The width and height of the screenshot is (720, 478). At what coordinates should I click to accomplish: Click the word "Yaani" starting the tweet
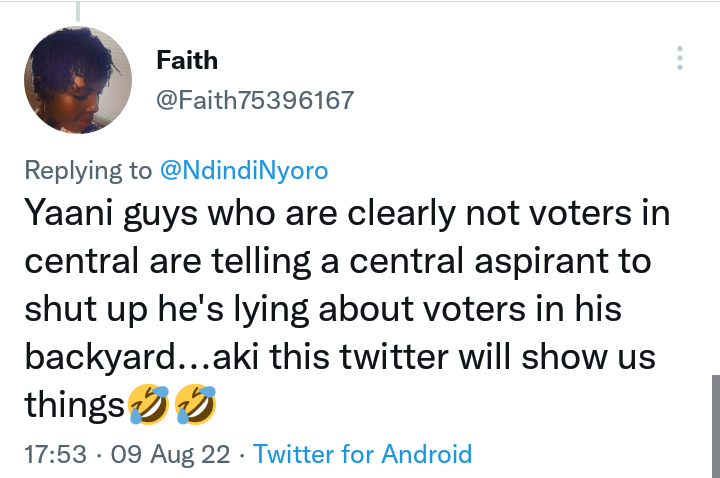[68, 213]
